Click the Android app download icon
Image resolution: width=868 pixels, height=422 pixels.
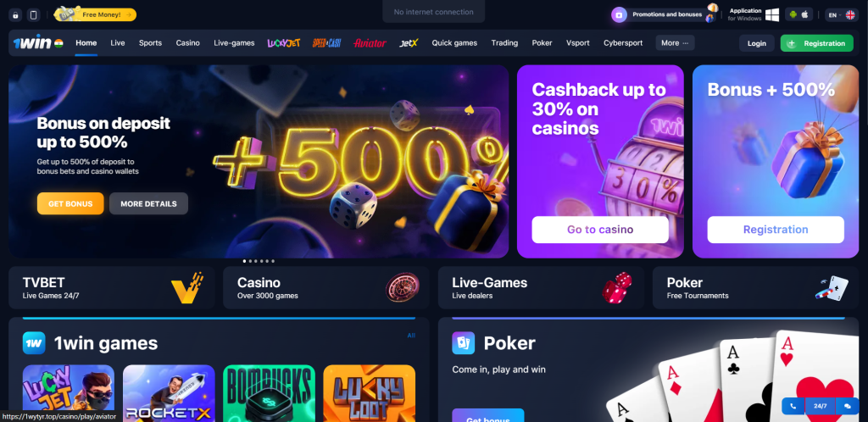pos(793,14)
